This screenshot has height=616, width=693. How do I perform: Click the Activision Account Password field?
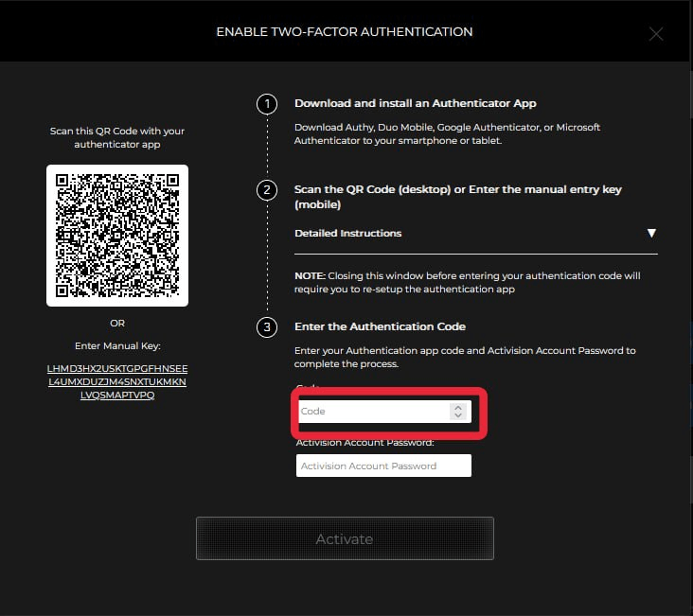(383, 466)
